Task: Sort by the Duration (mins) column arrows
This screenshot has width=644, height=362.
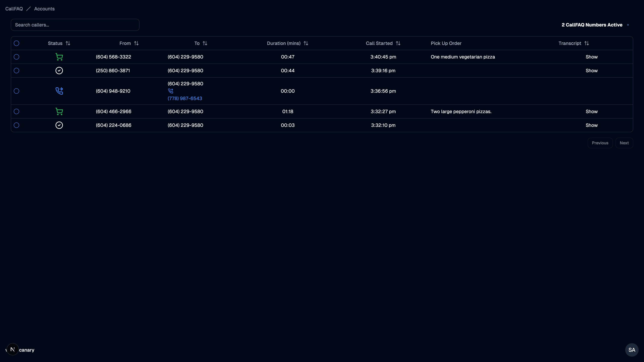Action: click(x=306, y=43)
